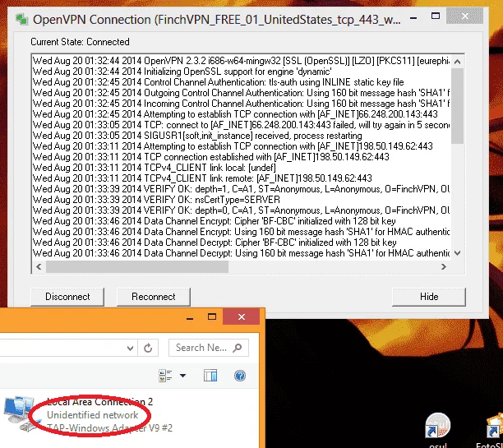Toggle the preview pane icon

(210, 376)
